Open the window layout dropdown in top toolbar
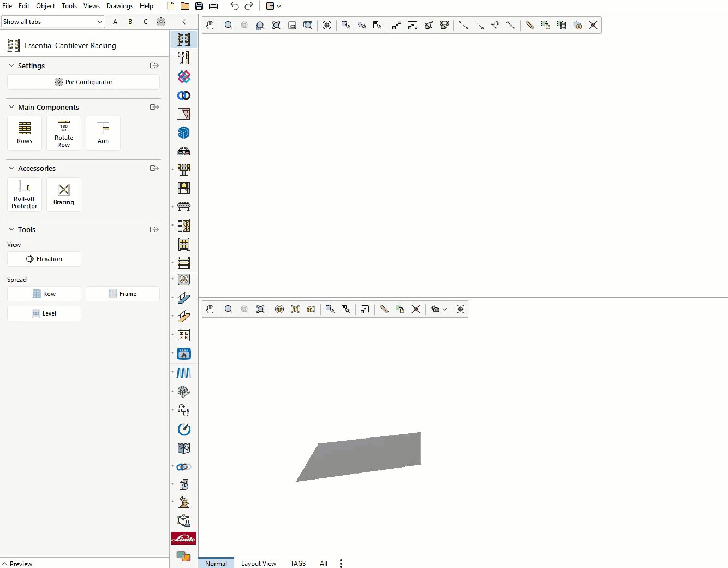The image size is (728, 568). 273,6
